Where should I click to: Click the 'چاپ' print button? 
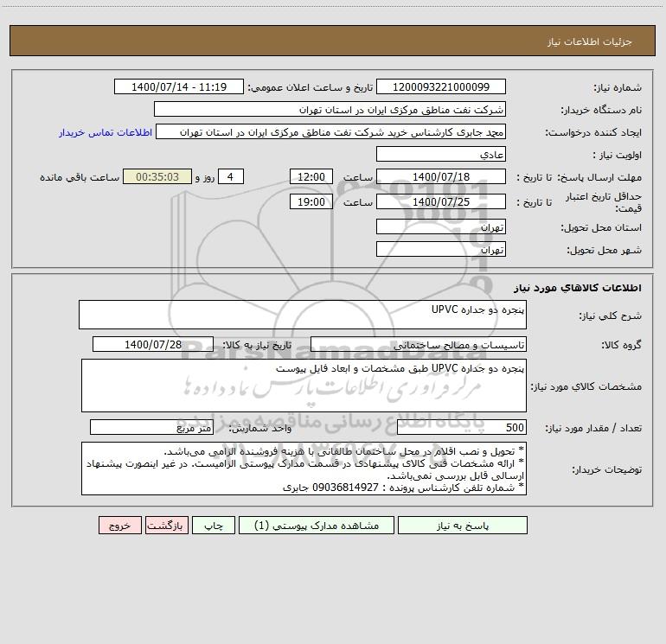[214, 526]
